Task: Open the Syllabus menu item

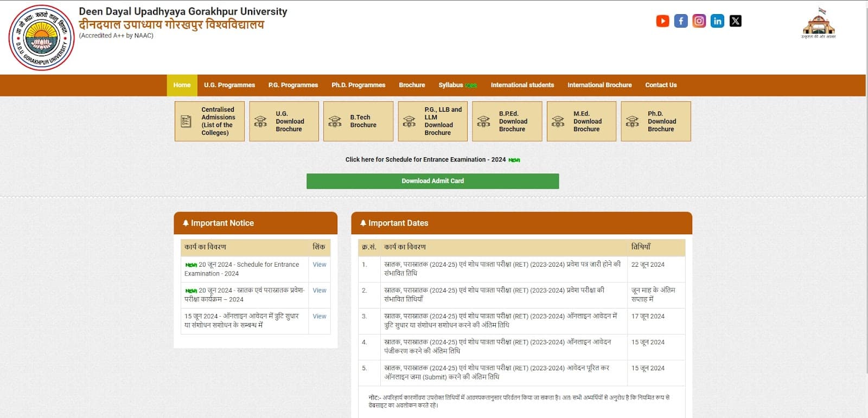Action: (x=451, y=85)
